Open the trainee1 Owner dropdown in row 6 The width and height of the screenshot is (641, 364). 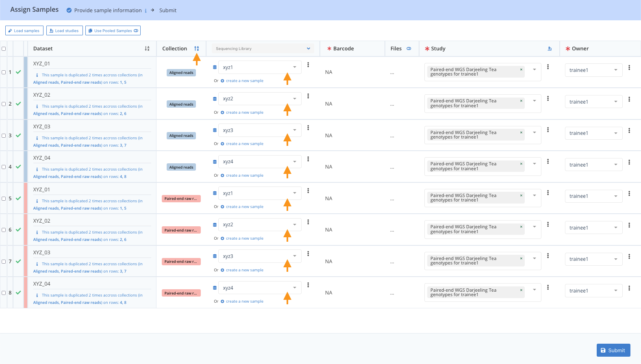click(593, 228)
